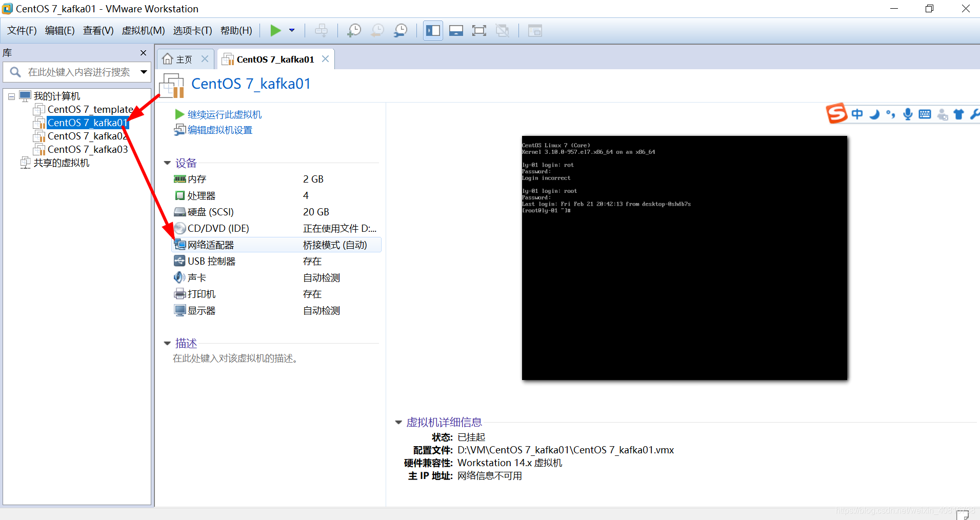Take a snapshot of the virtual machine

point(354,31)
